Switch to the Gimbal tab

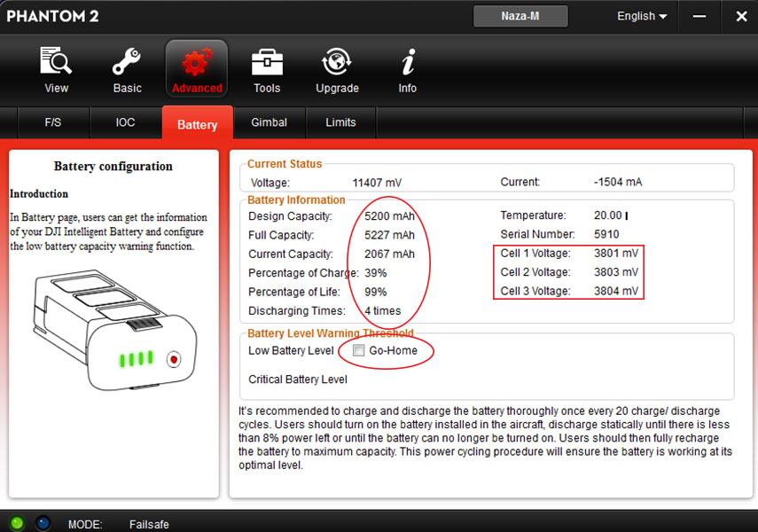coord(269,122)
